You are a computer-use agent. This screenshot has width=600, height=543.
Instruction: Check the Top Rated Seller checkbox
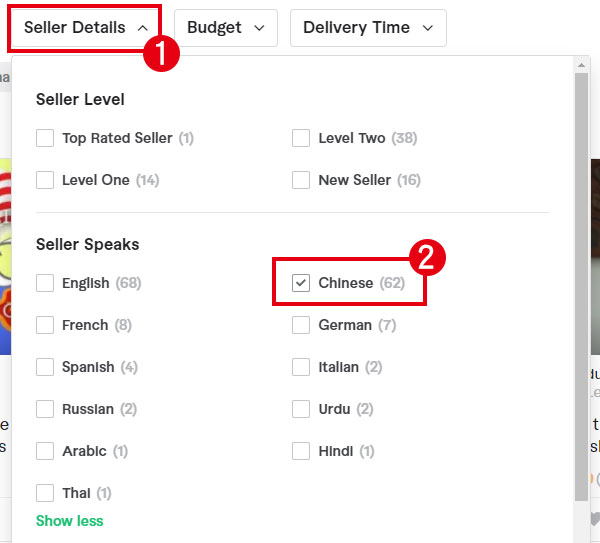point(45,138)
